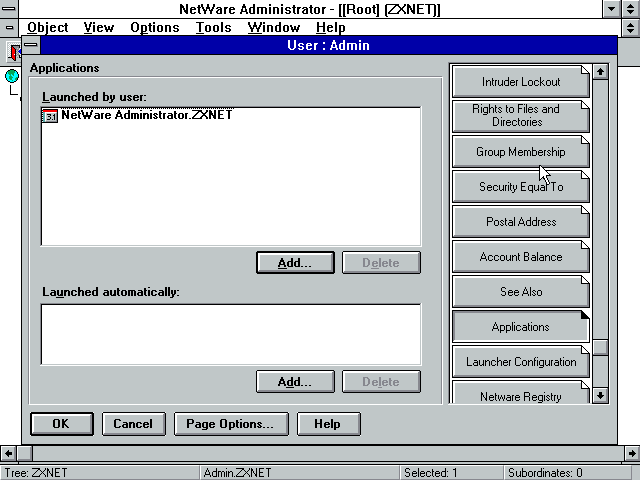
Task: Open the See Also page
Action: tap(521, 292)
